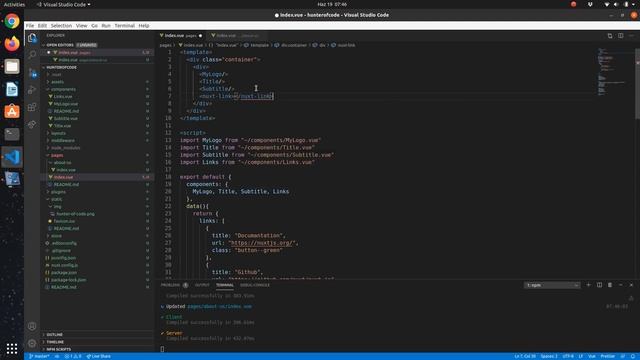Open Terminal app from the dock
This screenshot has width=640, height=360.
12,134
